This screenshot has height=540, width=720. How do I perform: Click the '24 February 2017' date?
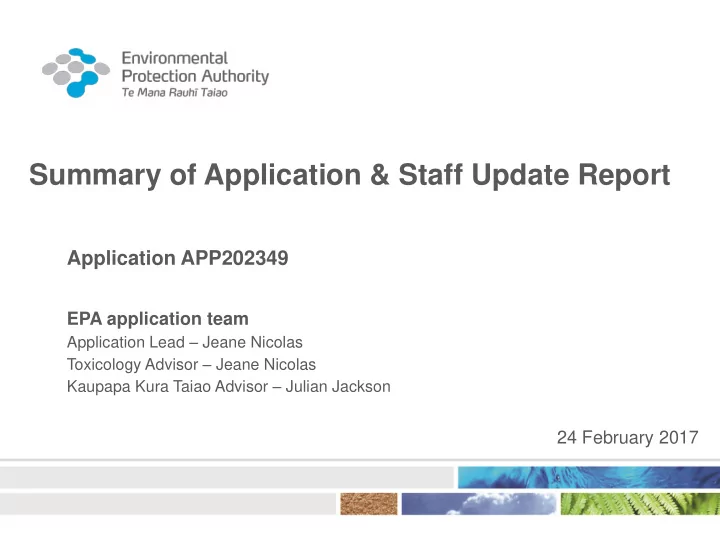[627, 438]
